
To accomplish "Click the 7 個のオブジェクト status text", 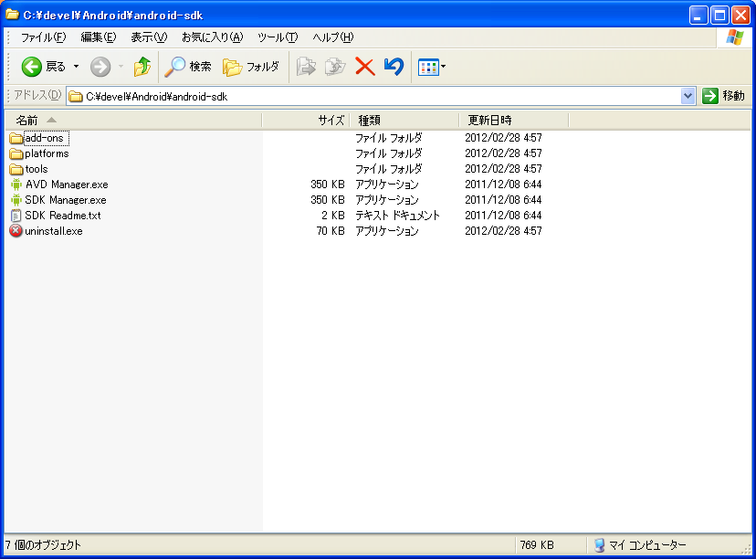I will 43,545.
